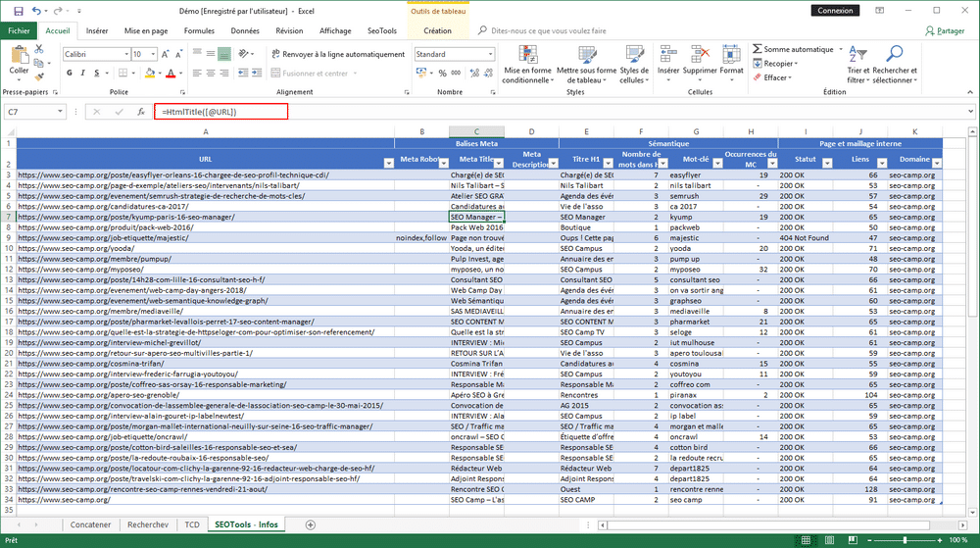Open the Name Box dropdown arrow

pos(60,112)
